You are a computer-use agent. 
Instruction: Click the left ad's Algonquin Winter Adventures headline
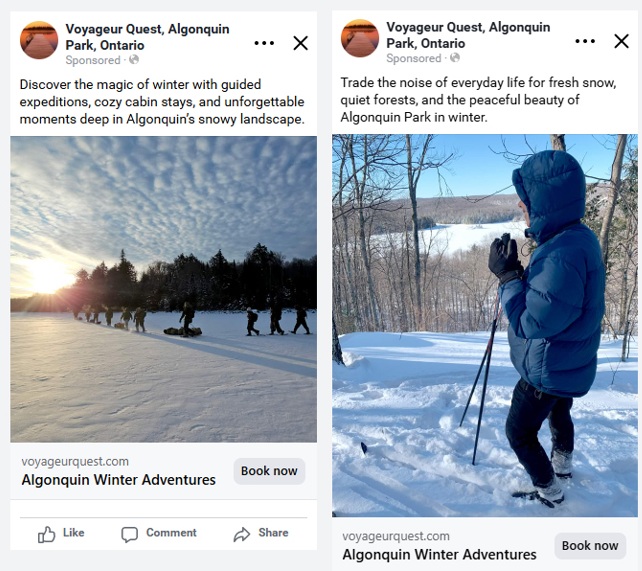coord(118,480)
